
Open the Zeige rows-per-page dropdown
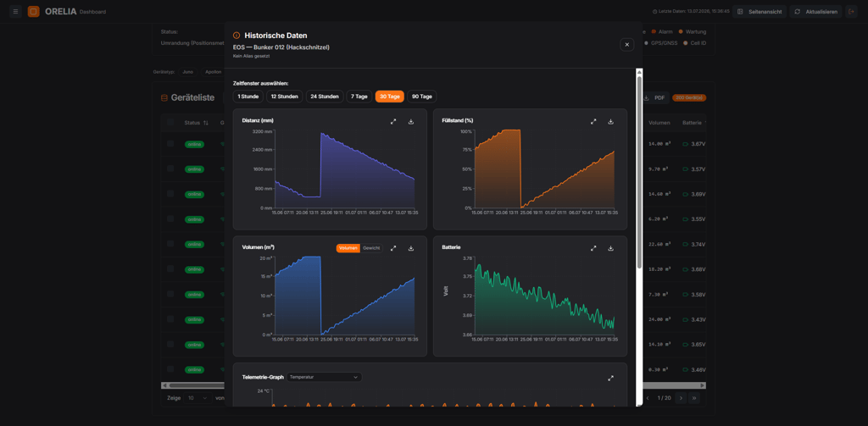point(198,398)
